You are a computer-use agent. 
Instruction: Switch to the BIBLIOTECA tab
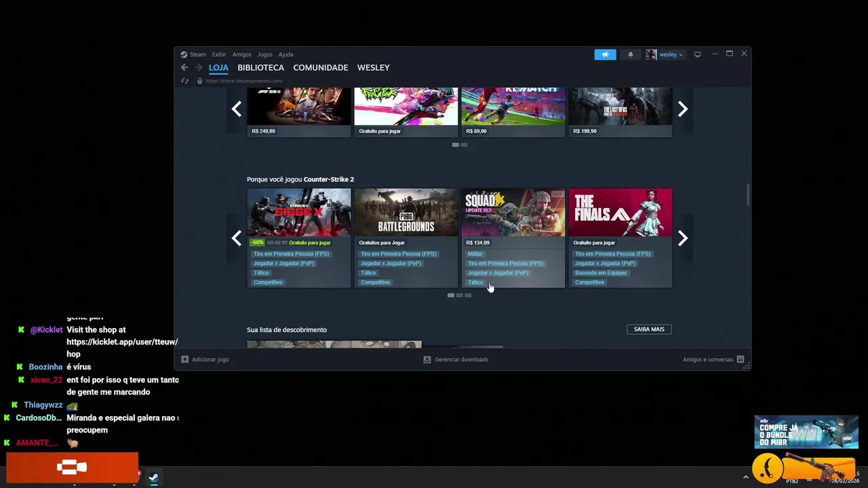260,68
